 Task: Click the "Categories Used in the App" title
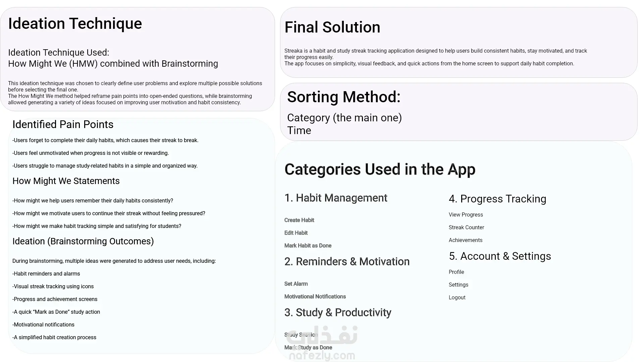point(380,170)
